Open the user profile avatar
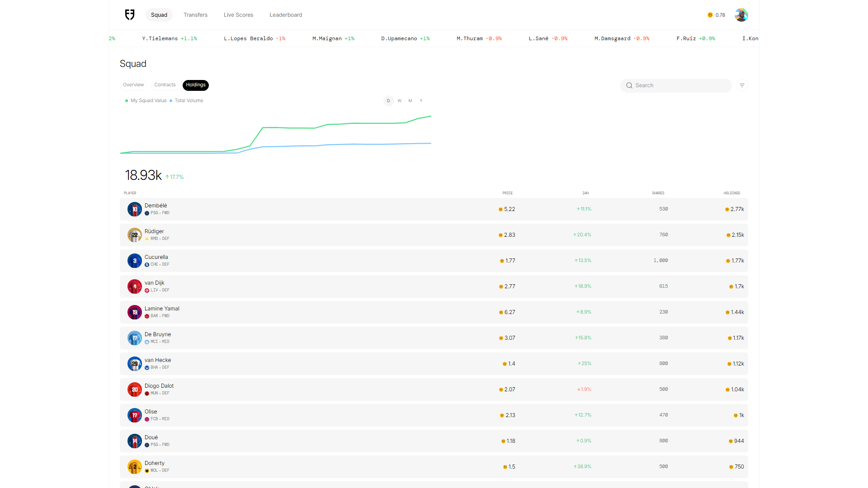 coord(741,15)
